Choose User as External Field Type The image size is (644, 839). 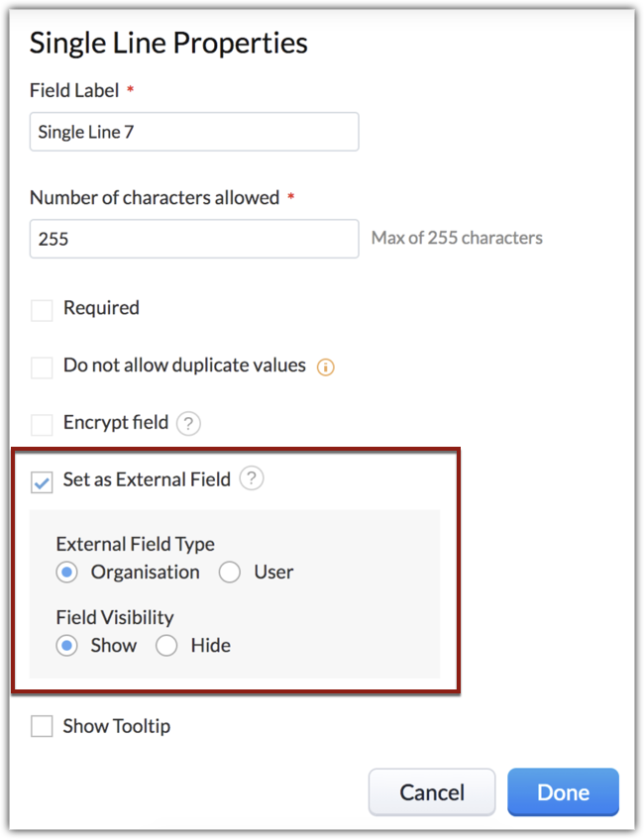coord(230,573)
